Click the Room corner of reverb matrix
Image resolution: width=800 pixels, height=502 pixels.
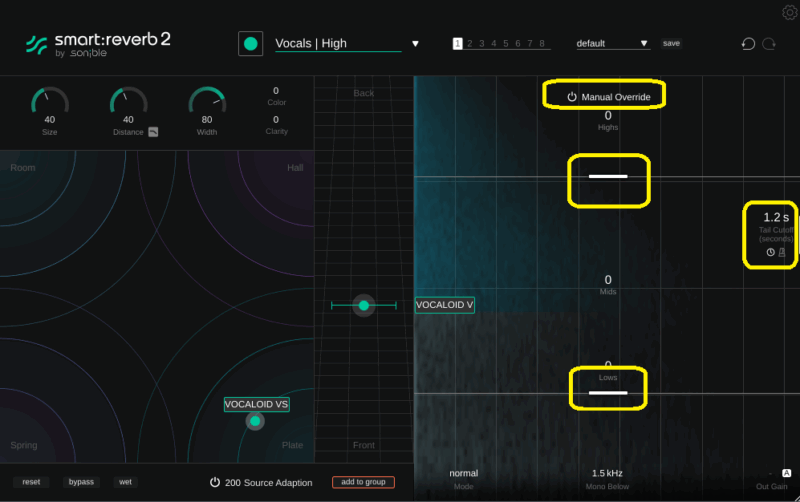(23, 168)
